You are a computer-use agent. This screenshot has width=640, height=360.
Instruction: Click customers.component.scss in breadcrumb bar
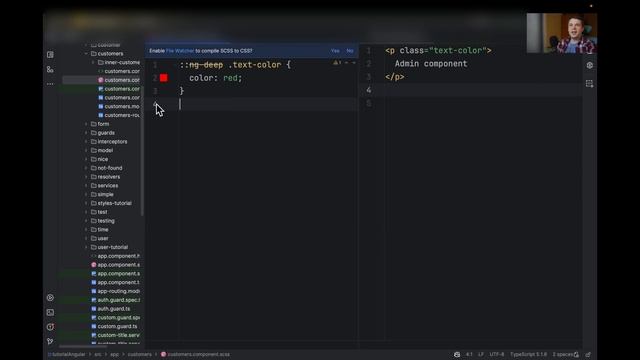tap(199, 355)
